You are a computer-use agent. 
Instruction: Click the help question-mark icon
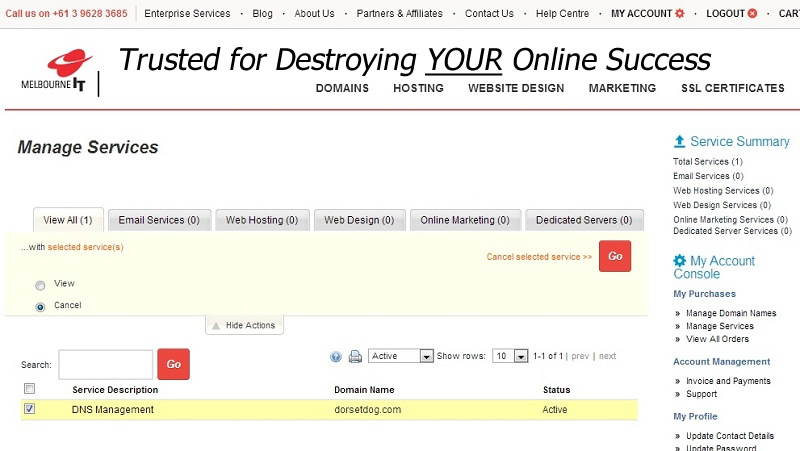click(x=335, y=357)
